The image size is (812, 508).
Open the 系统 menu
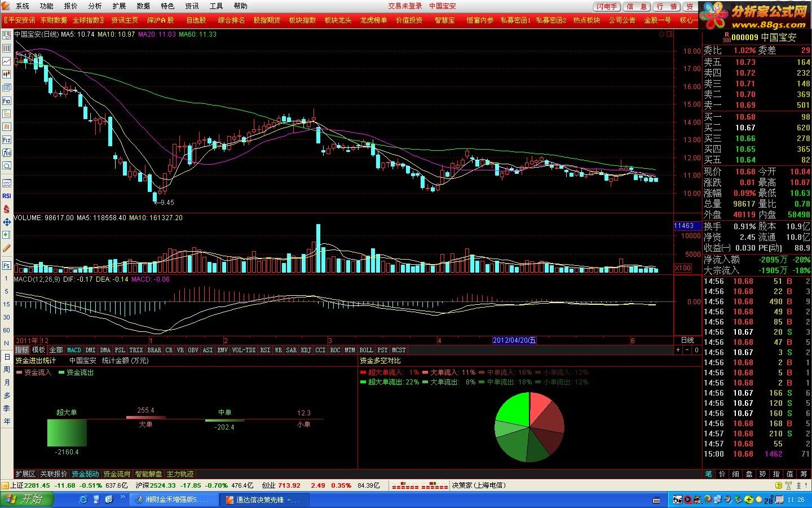point(23,6)
